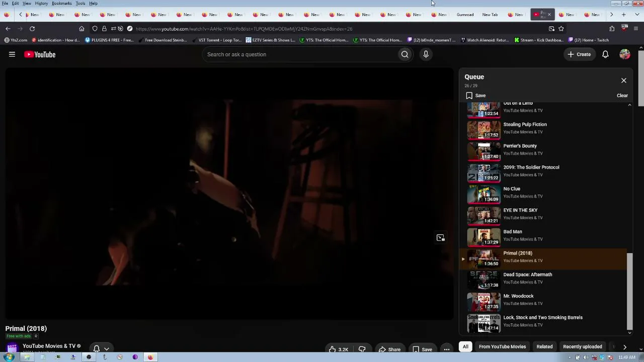The width and height of the screenshot is (644, 362).
Task: Switch to the Gumroad tab
Action: (465, 15)
